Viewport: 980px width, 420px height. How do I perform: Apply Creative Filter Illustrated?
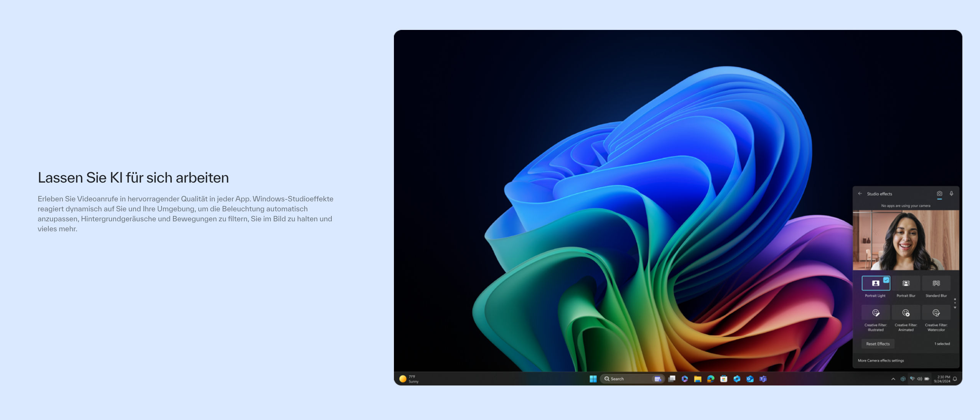point(876,313)
